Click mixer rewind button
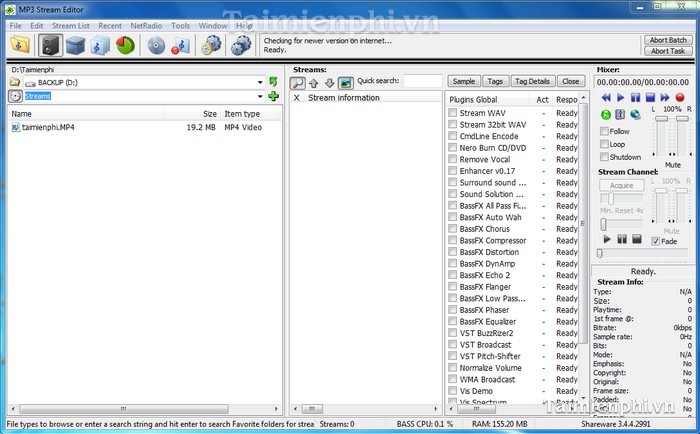The height and width of the screenshot is (434, 700). click(606, 97)
